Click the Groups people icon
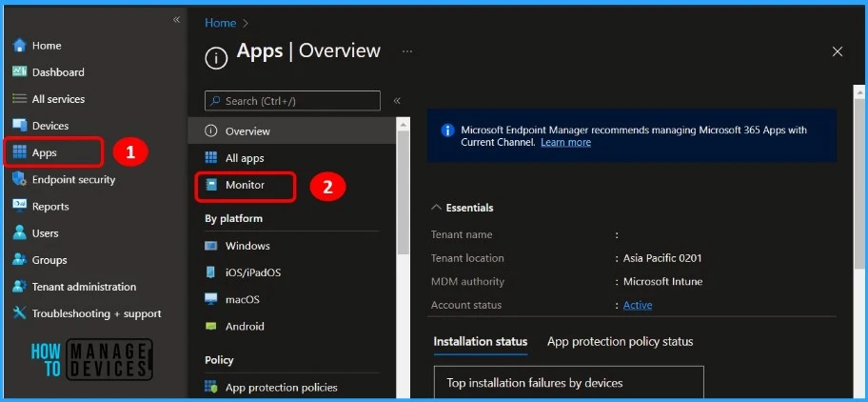 [19, 259]
